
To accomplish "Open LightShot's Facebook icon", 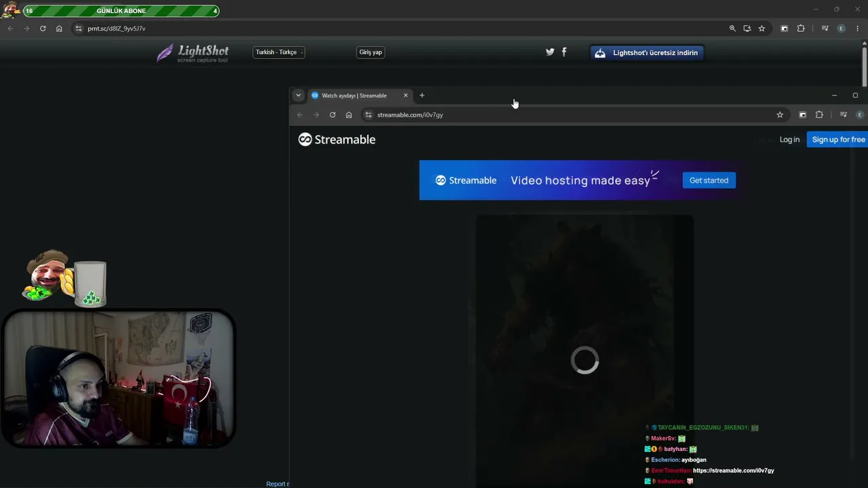I will [x=564, y=52].
